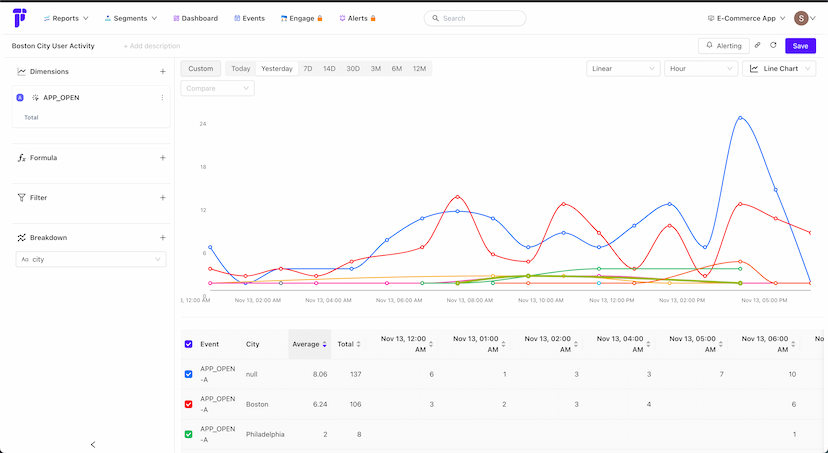Select the 7D date range tab
This screenshot has width=828, height=453.
tap(308, 69)
